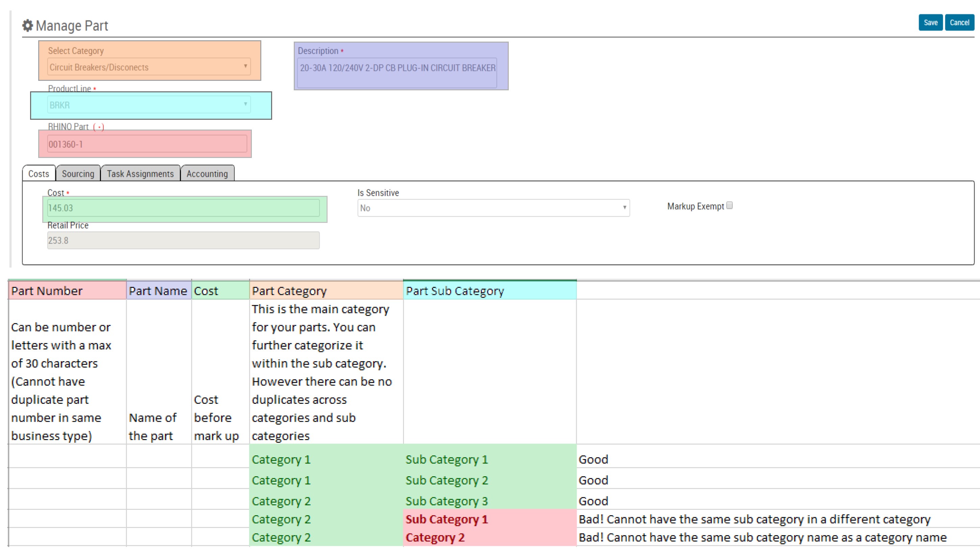Select the Category 2 cell in the table
Viewport: 980px width, 549px height.
[x=281, y=501]
